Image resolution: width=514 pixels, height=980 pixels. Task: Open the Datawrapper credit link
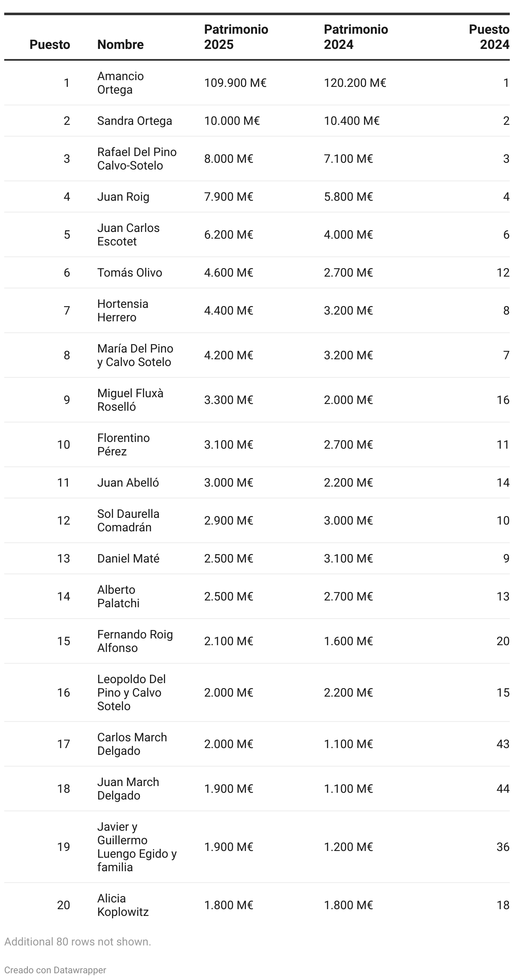55,970
